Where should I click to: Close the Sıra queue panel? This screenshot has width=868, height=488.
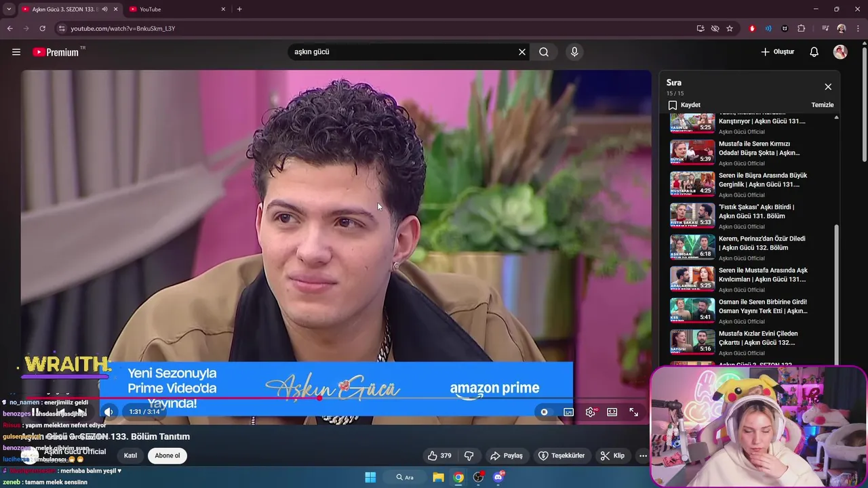(x=828, y=87)
